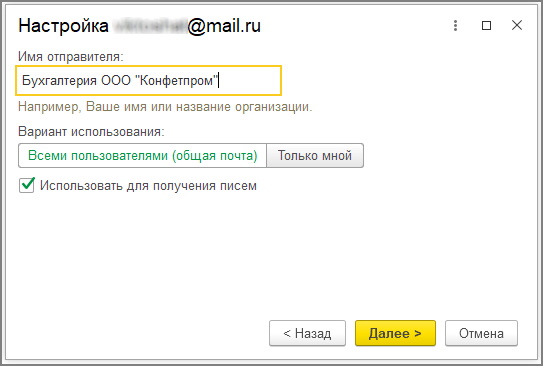Screen dimensions: 543x366
Task: Maximize the mail settings dialog
Action: (x=486, y=25)
